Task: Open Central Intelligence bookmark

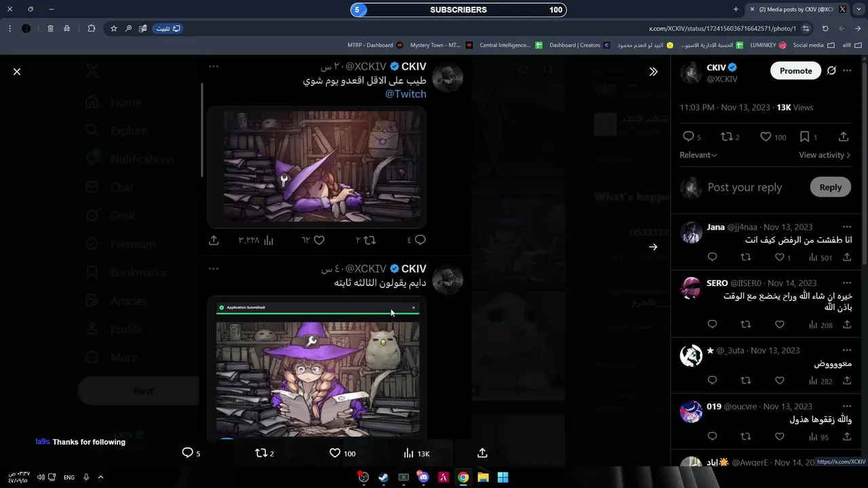Action: pos(511,45)
